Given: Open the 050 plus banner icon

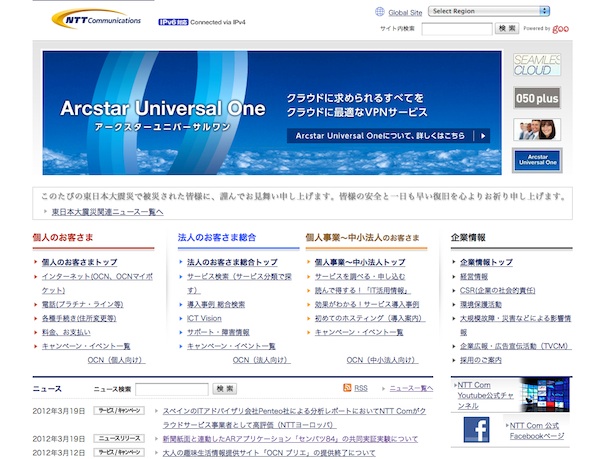Looking at the screenshot, I should (x=536, y=98).
